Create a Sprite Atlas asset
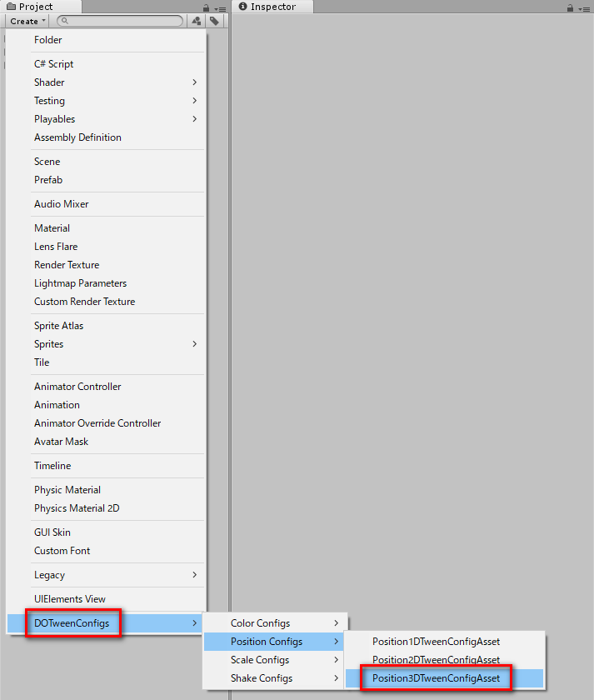The image size is (594, 700). coord(106,325)
